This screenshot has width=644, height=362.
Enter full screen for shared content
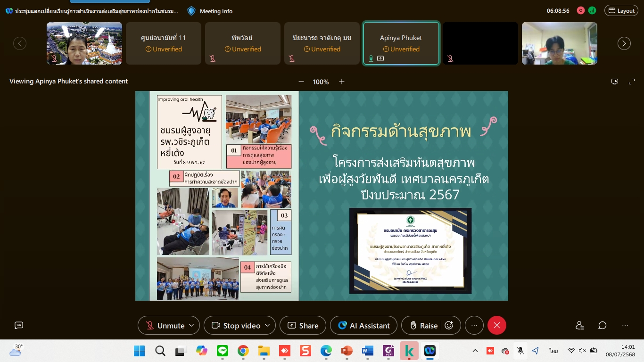pos(632,82)
